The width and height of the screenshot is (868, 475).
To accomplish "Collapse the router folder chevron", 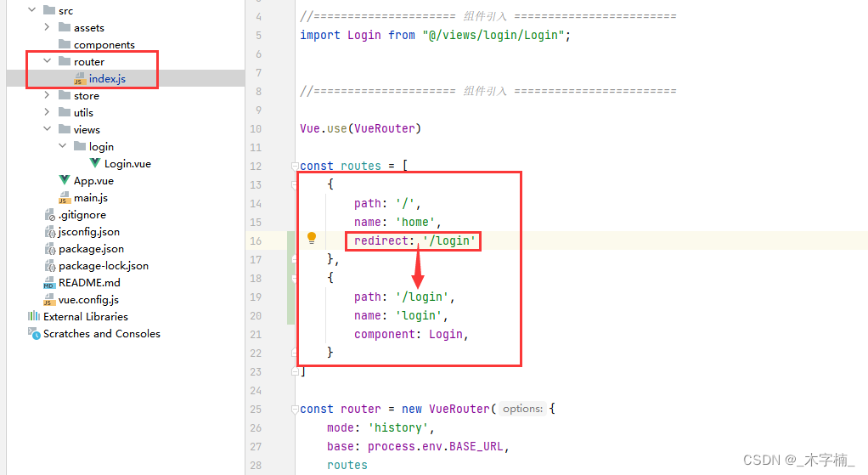I will click(47, 61).
